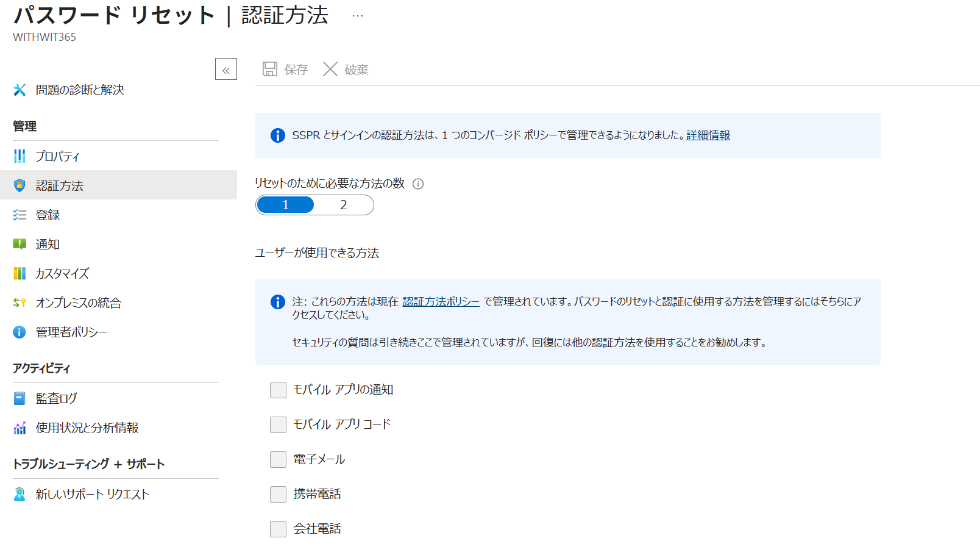Click the 認証方法 shield icon
Image resolution: width=980 pixels, height=552 pixels.
coord(20,185)
